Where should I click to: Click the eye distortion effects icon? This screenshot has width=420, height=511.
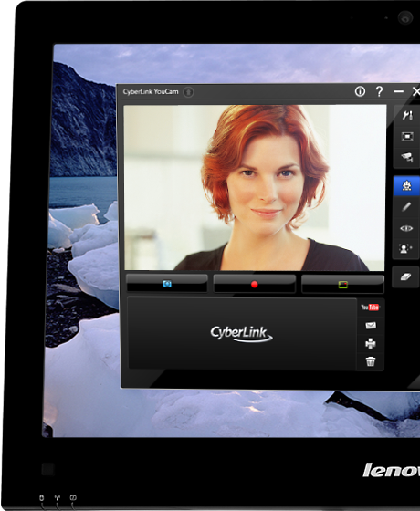[406, 228]
